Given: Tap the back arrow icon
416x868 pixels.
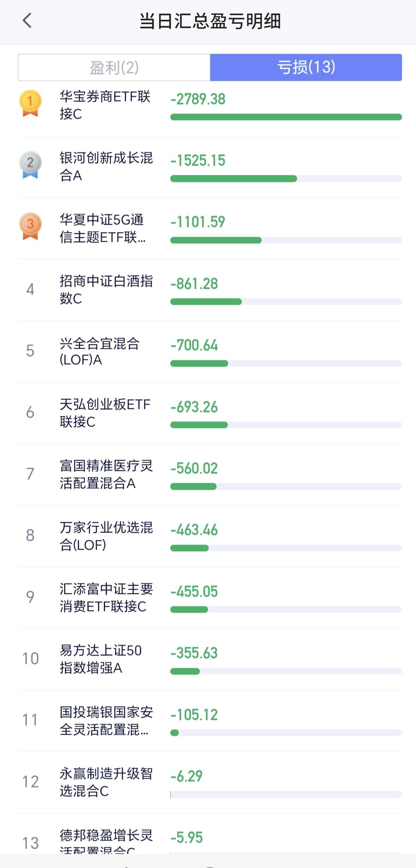Looking at the screenshot, I should (x=27, y=21).
